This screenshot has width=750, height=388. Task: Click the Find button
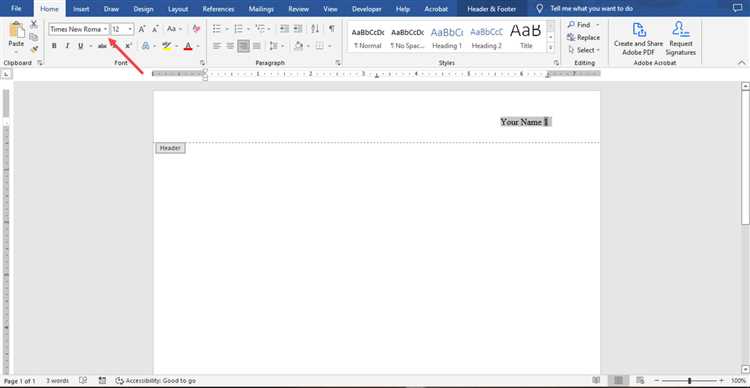click(x=579, y=24)
